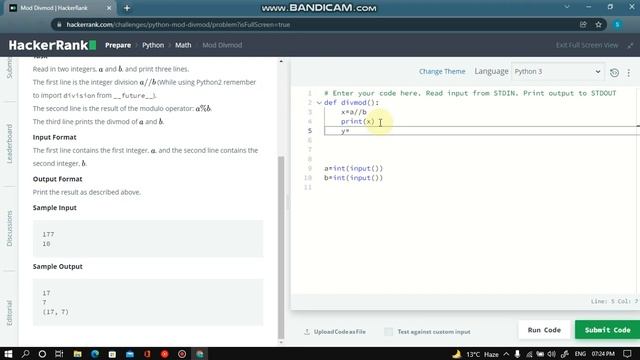640x360 pixels.
Task: Open the Submissions side tab
Action: pyautogui.click(x=9, y=68)
